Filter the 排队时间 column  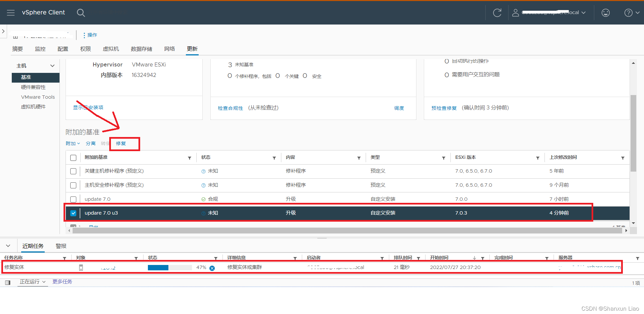(418, 258)
